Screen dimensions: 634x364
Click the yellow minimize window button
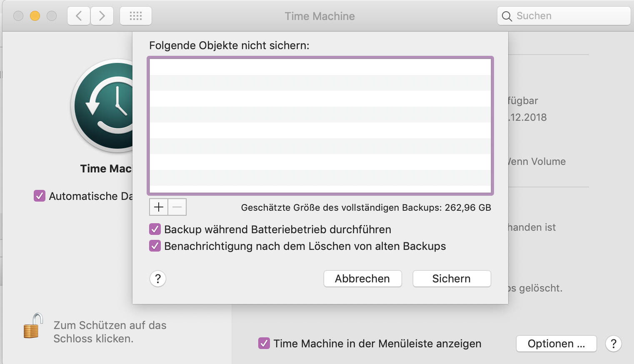coord(35,16)
